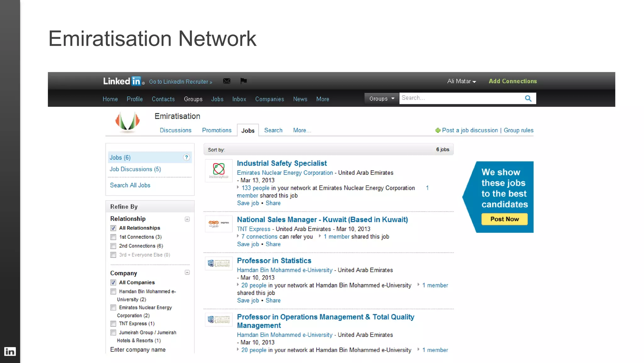Switch to the group Search tab

(x=273, y=130)
